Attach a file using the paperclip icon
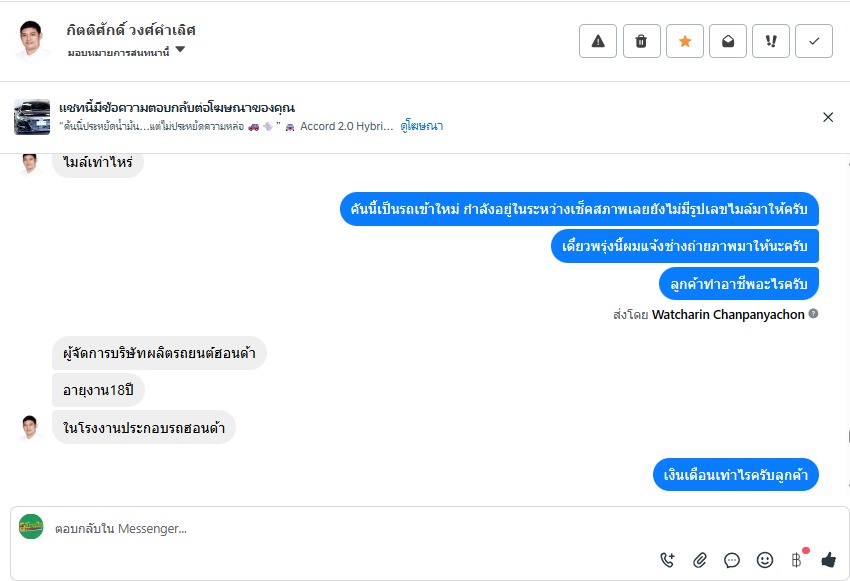The height and width of the screenshot is (581, 850). (x=700, y=560)
